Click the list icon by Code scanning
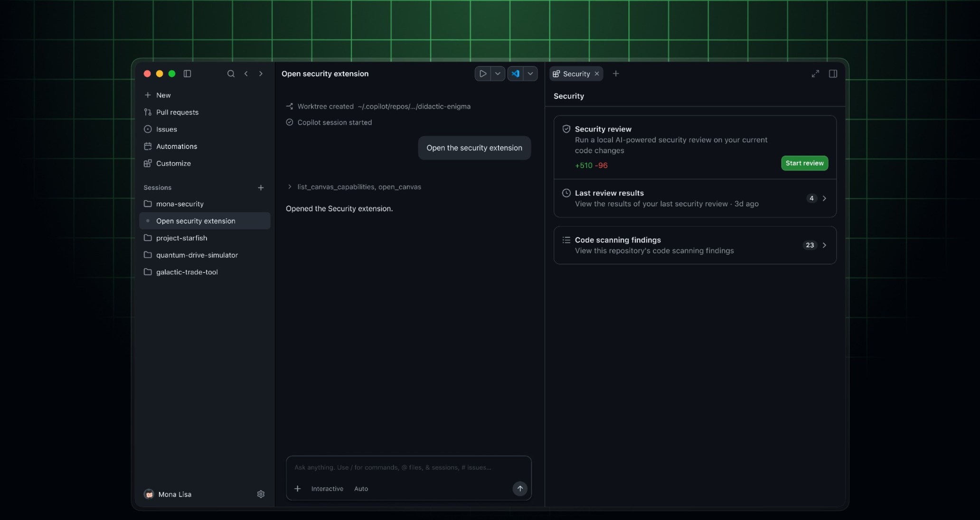Image resolution: width=980 pixels, height=520 pixels. (566, 240)
